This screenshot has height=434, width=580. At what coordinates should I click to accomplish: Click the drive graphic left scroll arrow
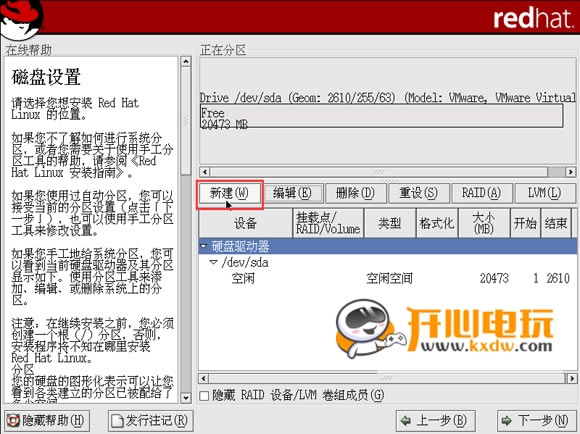click(205, 172)
